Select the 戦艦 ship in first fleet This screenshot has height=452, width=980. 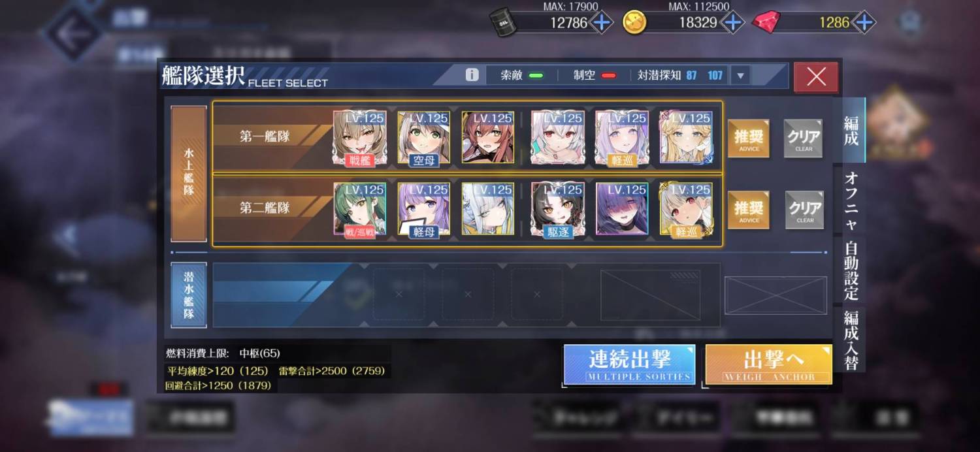coord(360,137)
